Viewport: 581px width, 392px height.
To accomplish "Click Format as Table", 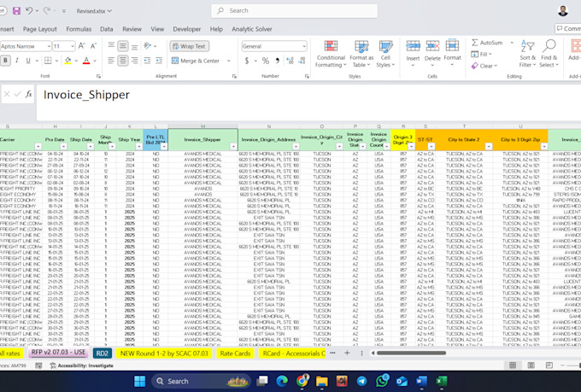I will coord(361,54).
